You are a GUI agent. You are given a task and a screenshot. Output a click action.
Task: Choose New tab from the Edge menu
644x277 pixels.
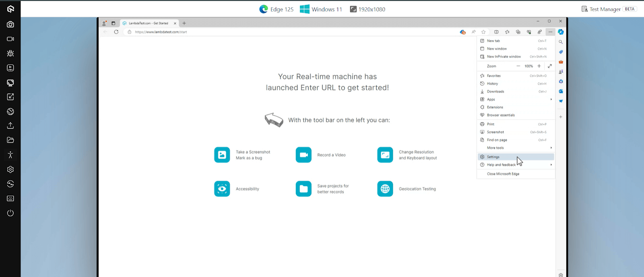516,41
